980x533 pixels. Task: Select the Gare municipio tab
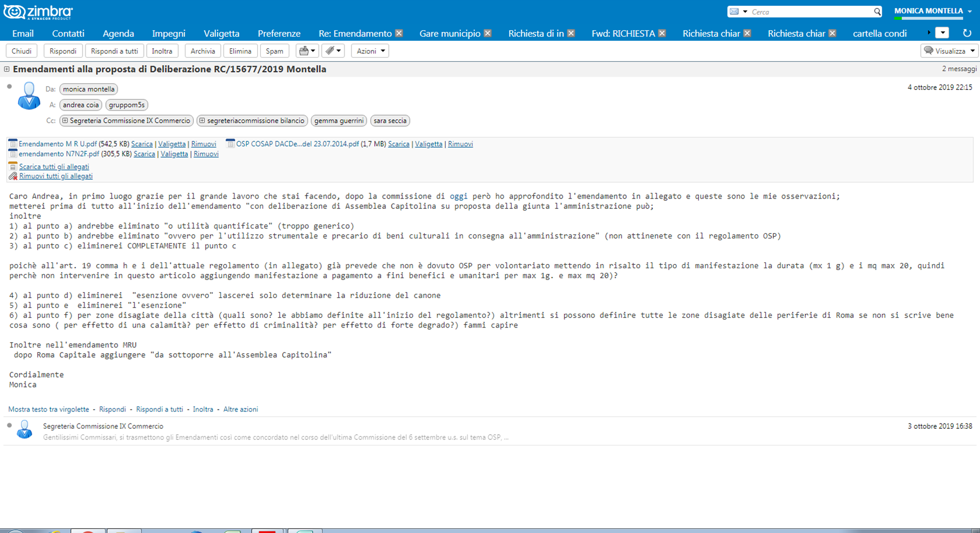click(450, 33)
